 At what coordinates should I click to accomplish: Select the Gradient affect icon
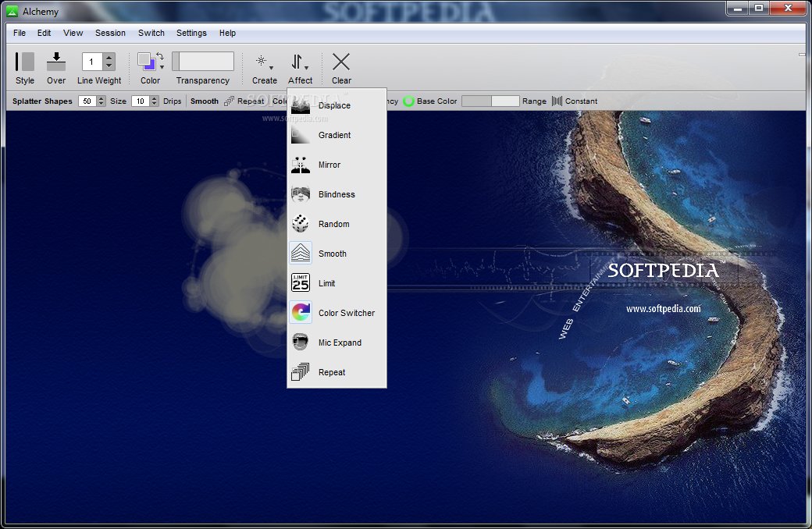(301, 135)
